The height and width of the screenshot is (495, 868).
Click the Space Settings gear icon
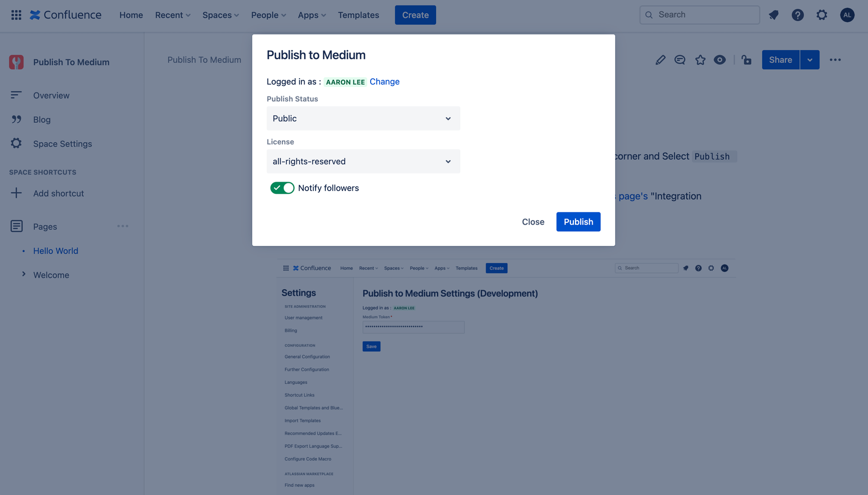pos(16,144)
